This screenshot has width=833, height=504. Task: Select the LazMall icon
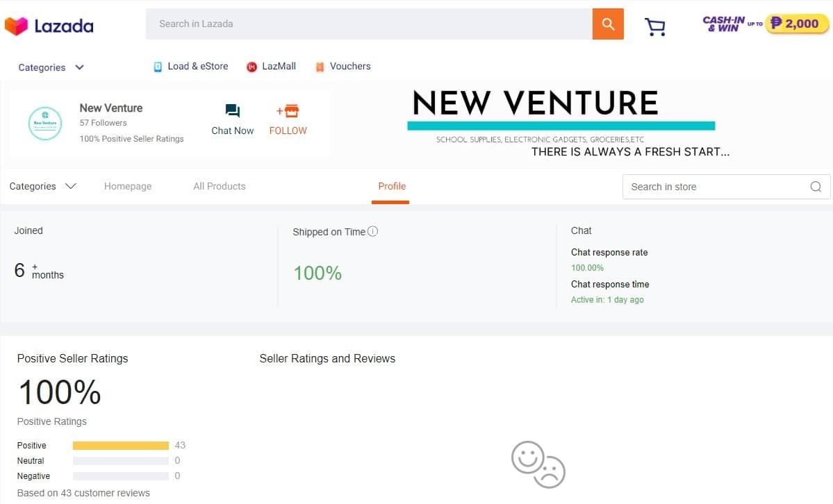click(x=251, y=67)
